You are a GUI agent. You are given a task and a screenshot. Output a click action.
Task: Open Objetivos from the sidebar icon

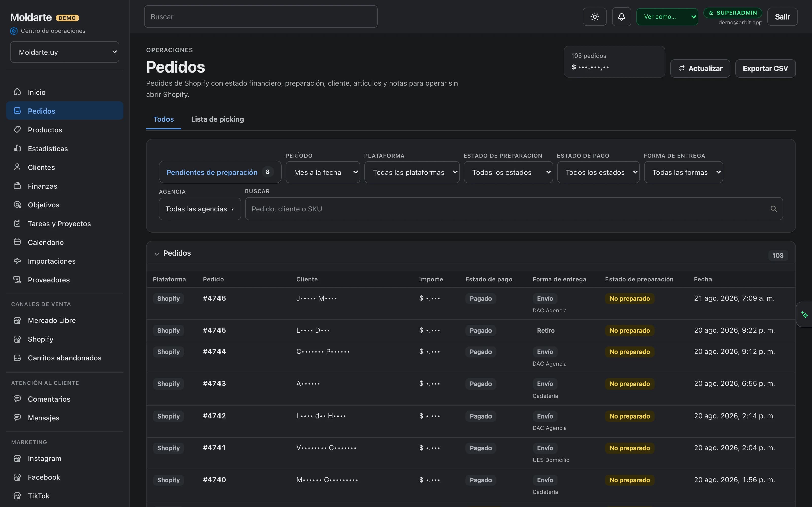coord(18,205)
